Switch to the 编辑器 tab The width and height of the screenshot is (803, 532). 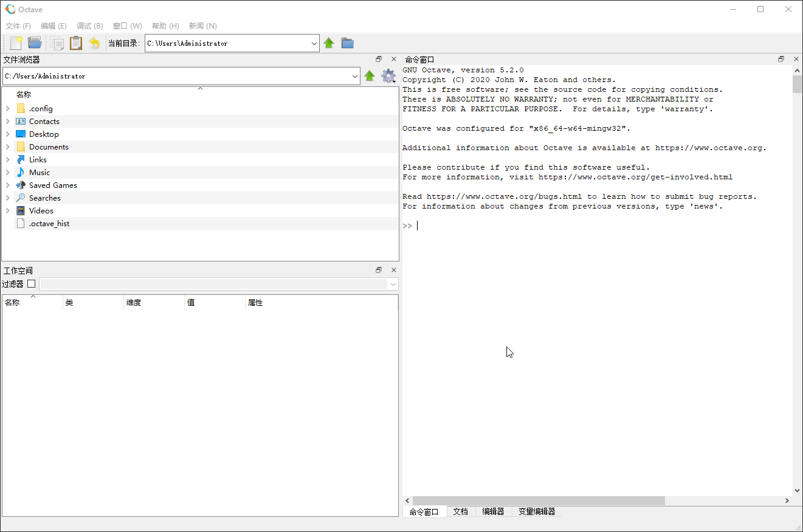493,512
